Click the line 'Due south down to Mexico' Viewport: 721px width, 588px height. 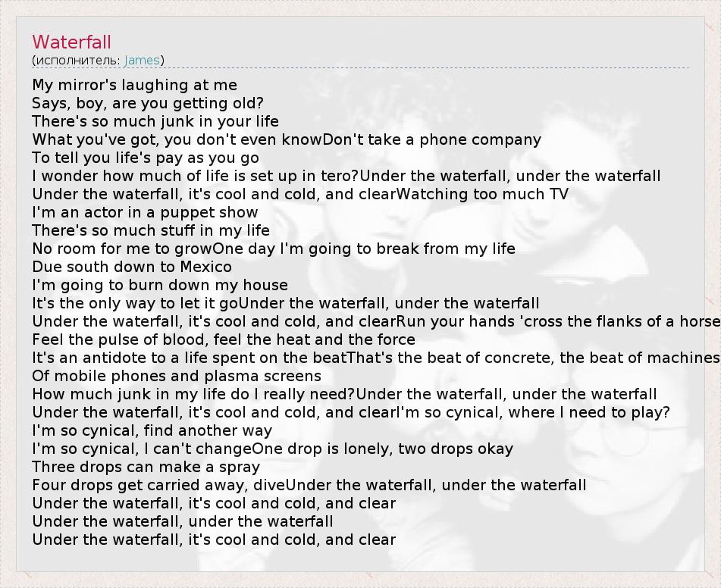click(132, 267)
